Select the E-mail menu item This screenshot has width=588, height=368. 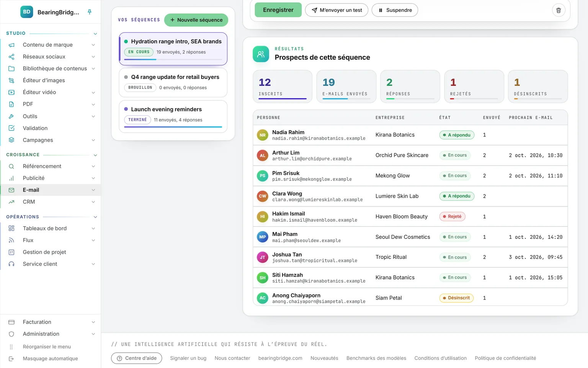coord(51,190)
